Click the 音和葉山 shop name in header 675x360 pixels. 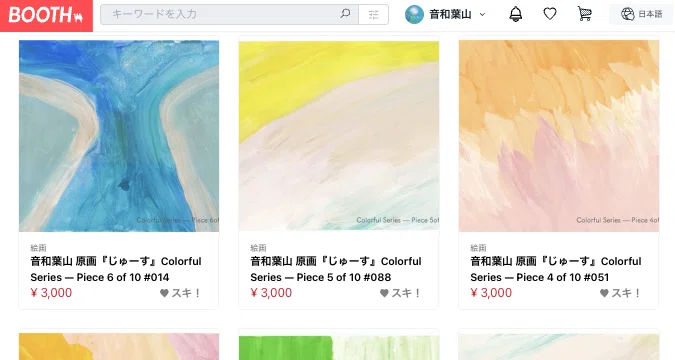click(x=450, y=15)
